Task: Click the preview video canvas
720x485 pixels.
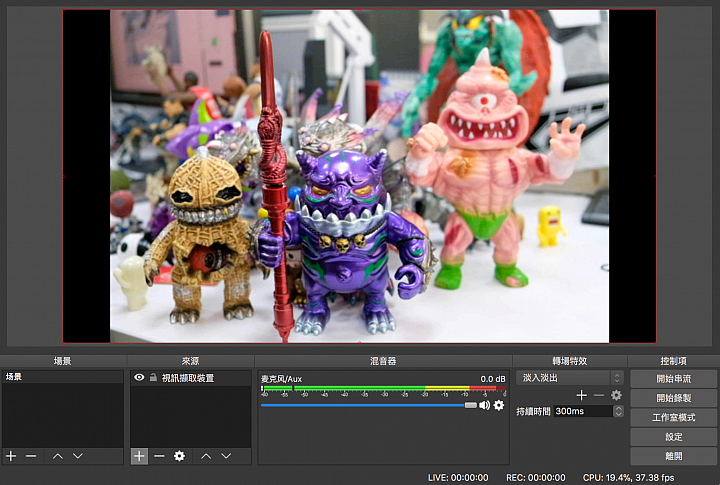Action: tap(359, 176)
